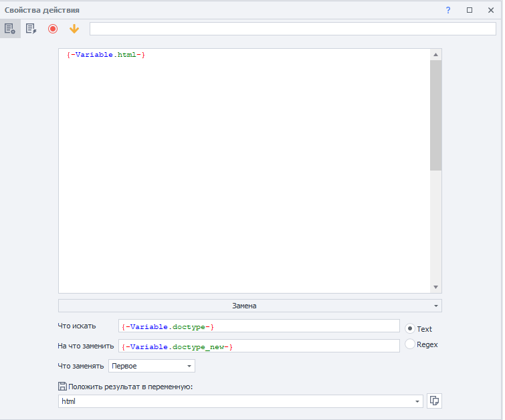Click the scrollbar up arrow in text area
The width and height of the screenshot is (505, 420).
coord(435,55)
